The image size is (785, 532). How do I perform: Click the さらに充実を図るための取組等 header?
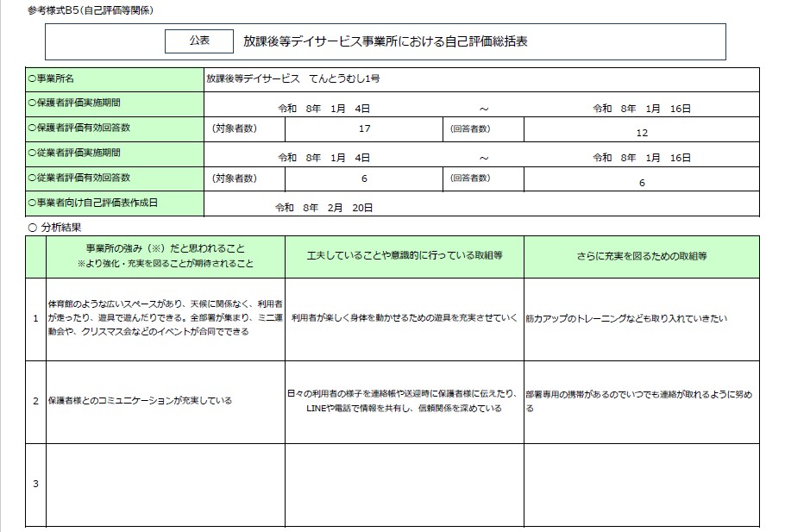click(x=642, y=256)
